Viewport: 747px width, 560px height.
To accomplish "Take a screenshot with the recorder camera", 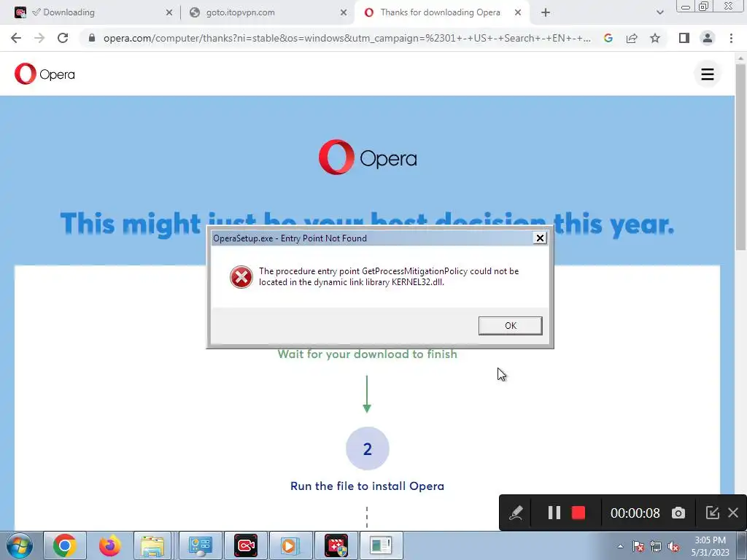I will (x=678, y=513).
